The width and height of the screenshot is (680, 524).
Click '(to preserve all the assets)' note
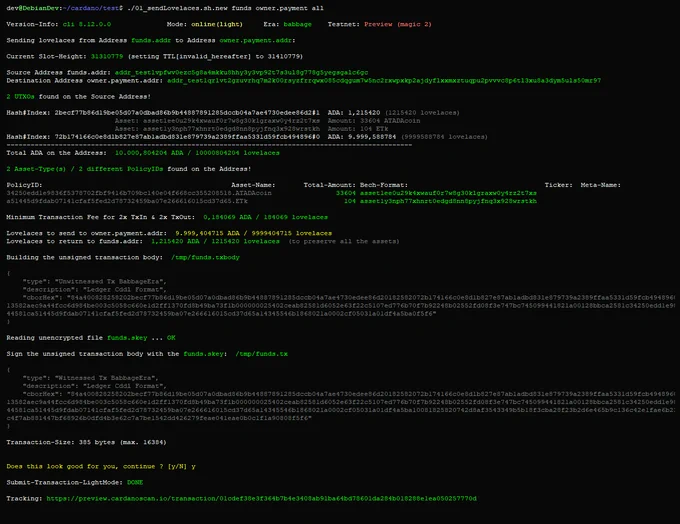point(344,242)
